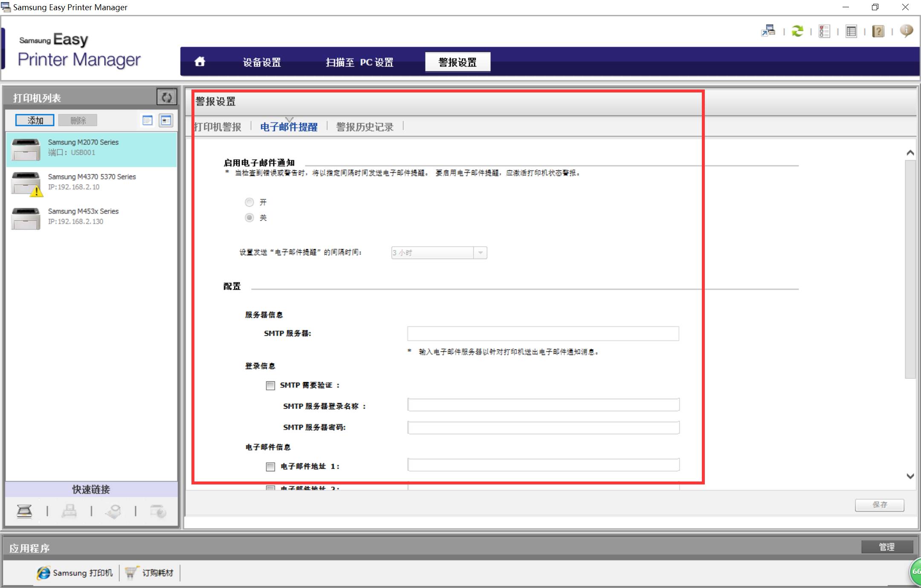Select Samsung M4370 5370 Series printer
Image resolution: width=921 pixels, height=588 pixels.
point(91,184)
